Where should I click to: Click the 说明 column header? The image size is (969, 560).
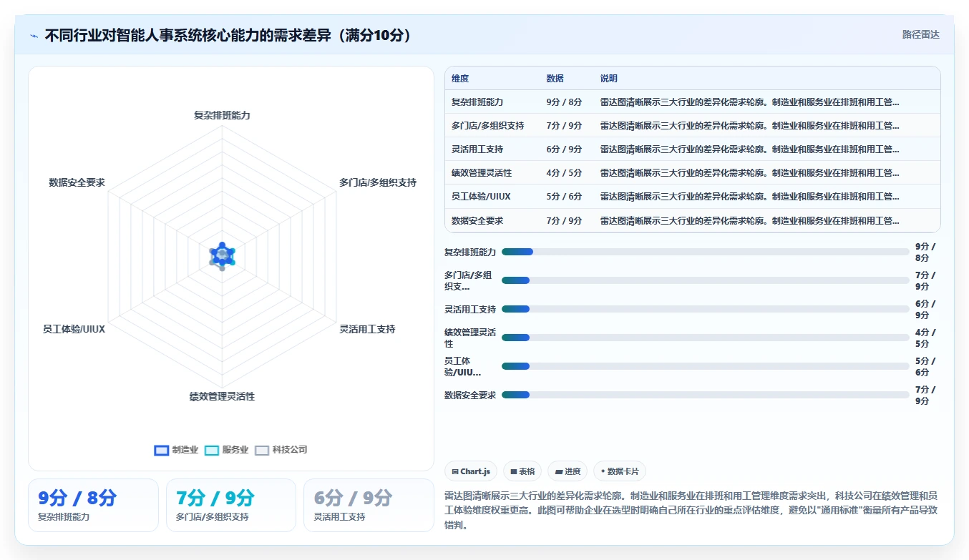coord(609,79)
